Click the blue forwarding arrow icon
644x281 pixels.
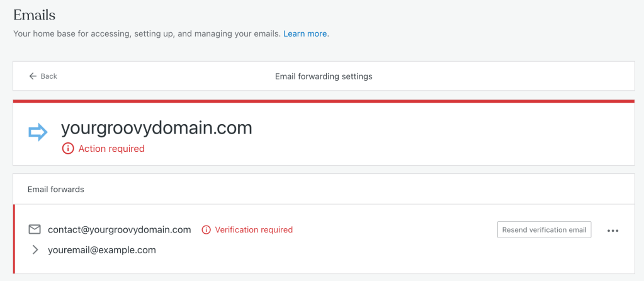38,132
